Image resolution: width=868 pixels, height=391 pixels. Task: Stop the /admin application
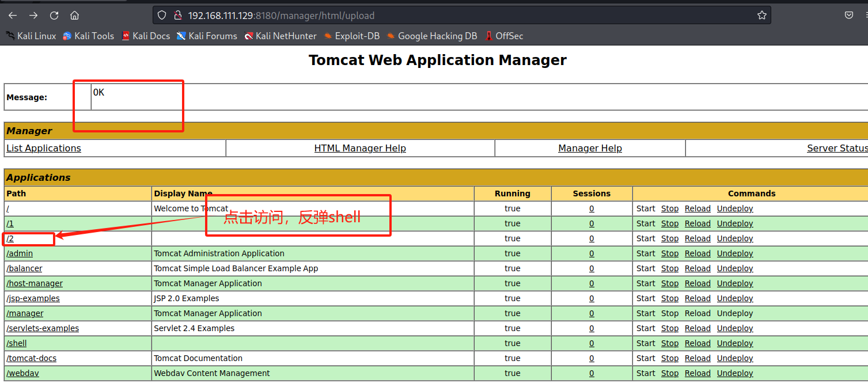click(670, 253)
